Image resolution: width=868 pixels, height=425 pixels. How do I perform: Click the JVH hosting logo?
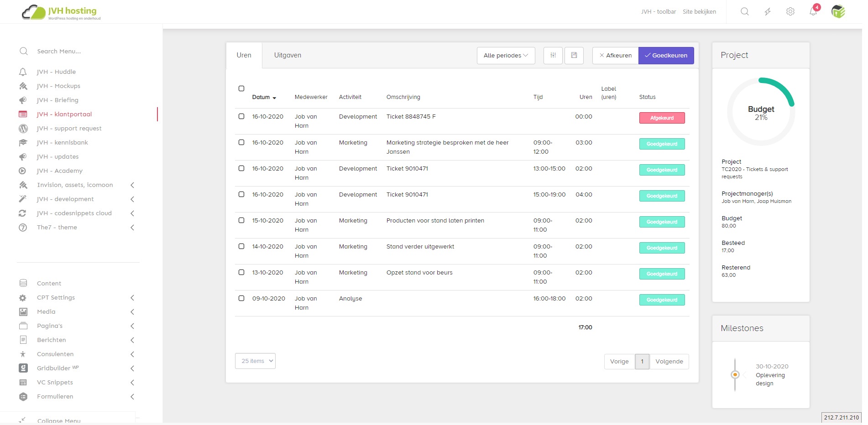[61, 13]
